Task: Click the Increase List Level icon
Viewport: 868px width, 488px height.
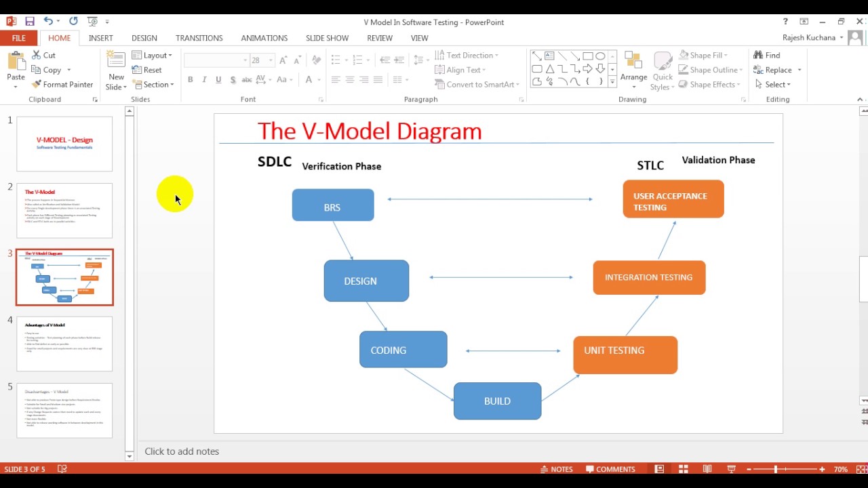Action: point(399,60)
